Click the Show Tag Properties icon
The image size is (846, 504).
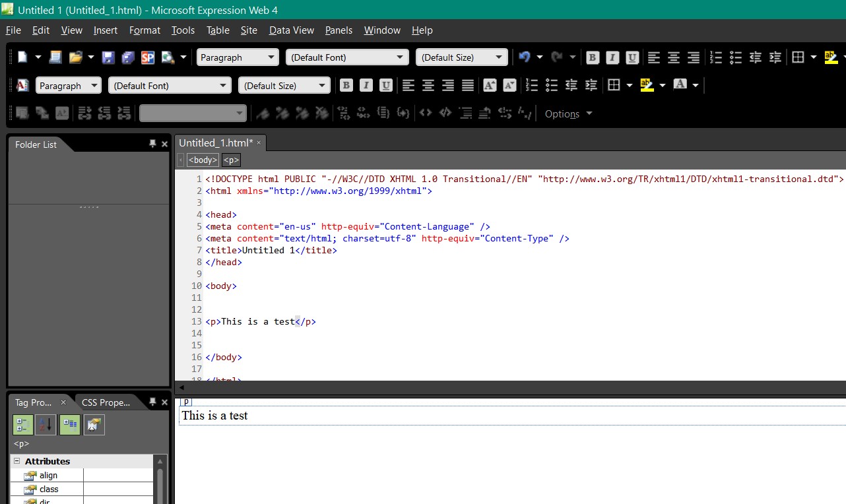click(x=94, y=425)
